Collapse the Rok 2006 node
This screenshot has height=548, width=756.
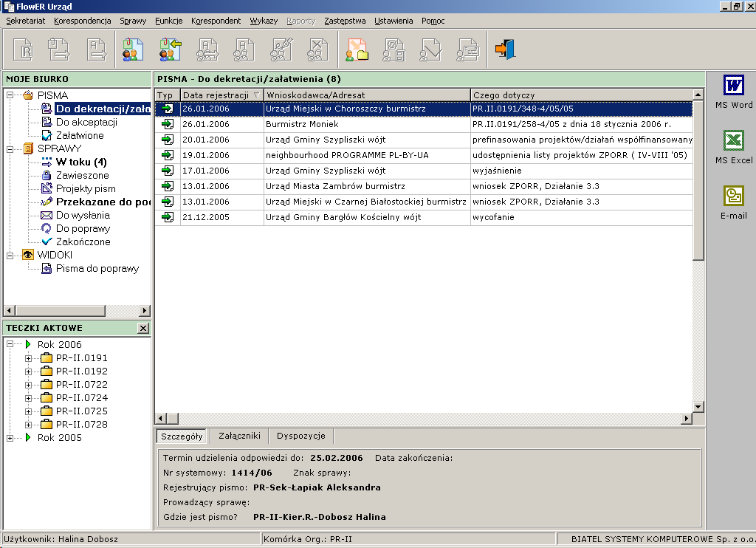pos(10,344)
